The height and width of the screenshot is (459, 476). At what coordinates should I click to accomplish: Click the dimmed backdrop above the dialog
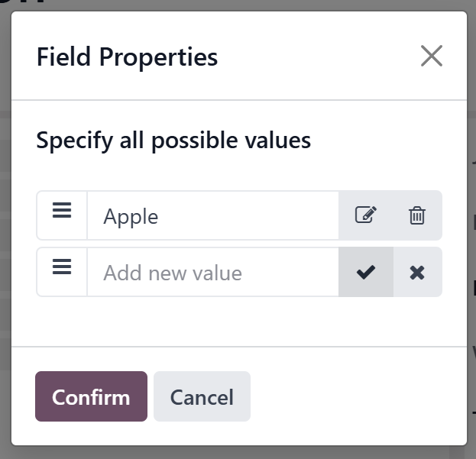pos(238,5)
